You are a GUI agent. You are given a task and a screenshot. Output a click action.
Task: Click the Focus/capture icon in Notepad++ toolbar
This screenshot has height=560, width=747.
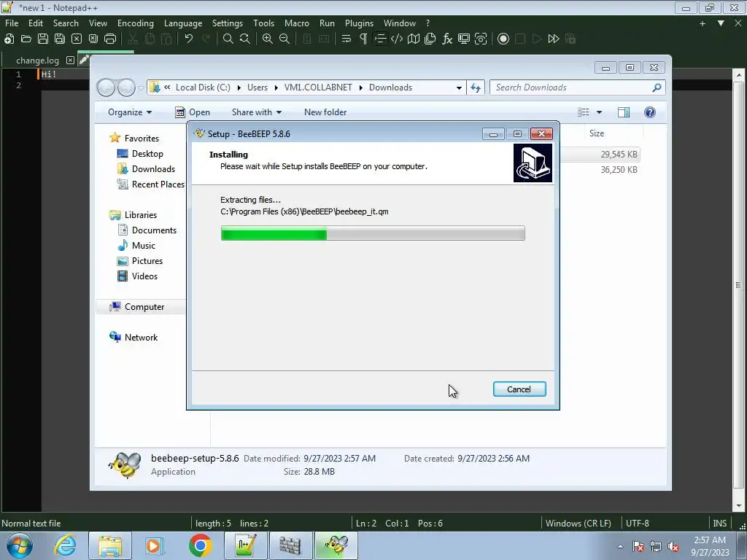pos(481,39)
